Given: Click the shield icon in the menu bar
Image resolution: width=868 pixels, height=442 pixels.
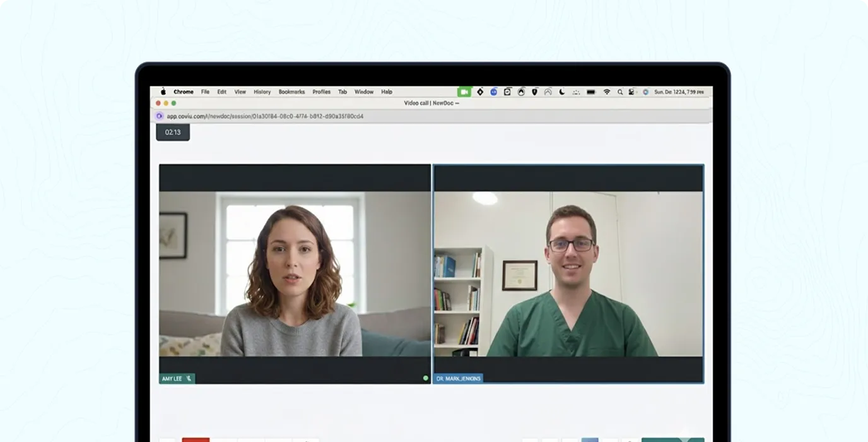Looking at the screenshot, I should 534,92.
